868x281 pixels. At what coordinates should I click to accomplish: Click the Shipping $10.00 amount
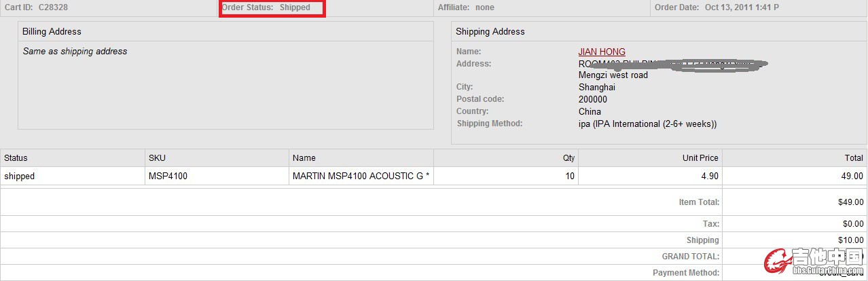point(851,240)
